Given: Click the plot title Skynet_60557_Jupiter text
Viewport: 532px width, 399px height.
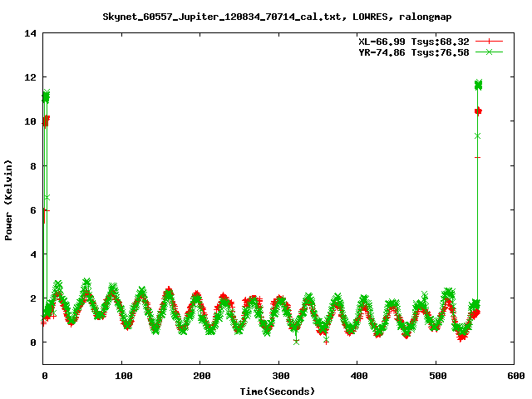Looking at the screenshot, I should [x=277, y=17].
